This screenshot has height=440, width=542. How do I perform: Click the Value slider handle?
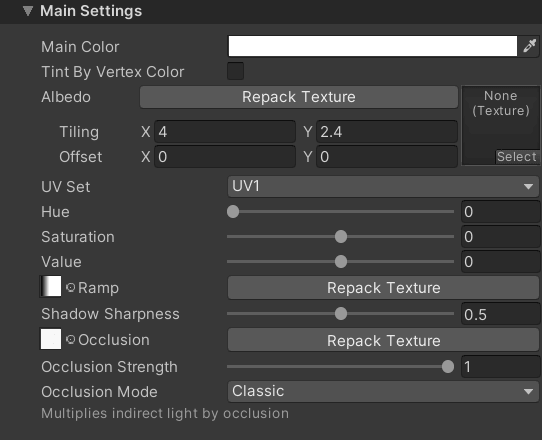coord(341,262)
